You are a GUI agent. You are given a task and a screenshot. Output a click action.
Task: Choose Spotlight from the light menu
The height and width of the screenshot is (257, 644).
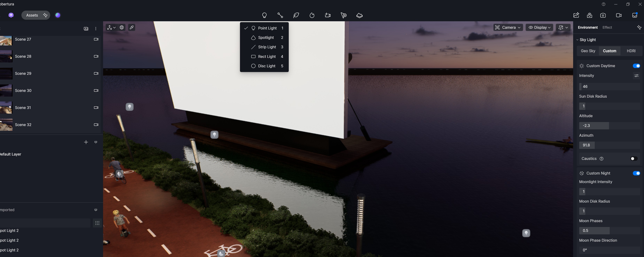[x=266, y=37]
